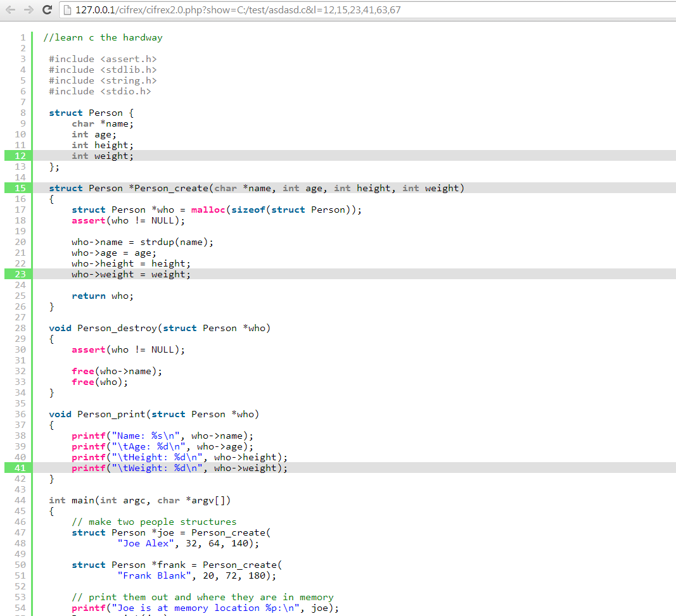Click the browser forward arrow

27,9
